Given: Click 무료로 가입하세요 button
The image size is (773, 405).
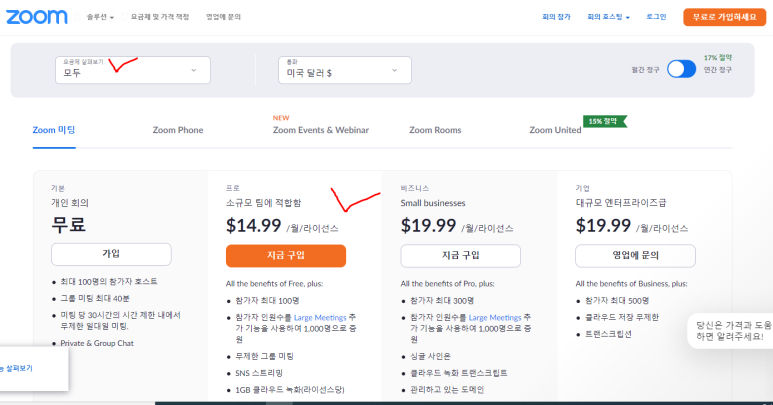Looking at the screenshot, I should click(x=724, y=17).
